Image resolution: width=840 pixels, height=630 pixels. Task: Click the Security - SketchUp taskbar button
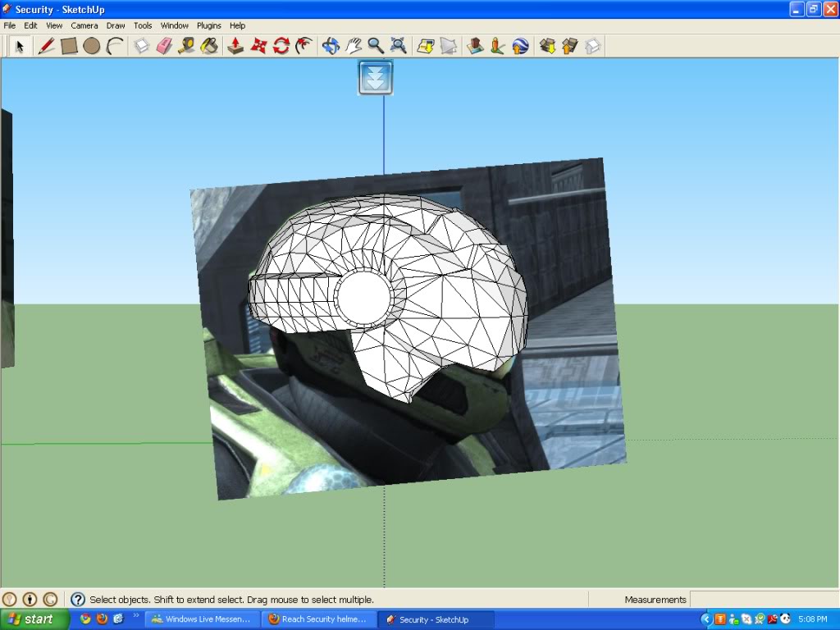[436, 619]
